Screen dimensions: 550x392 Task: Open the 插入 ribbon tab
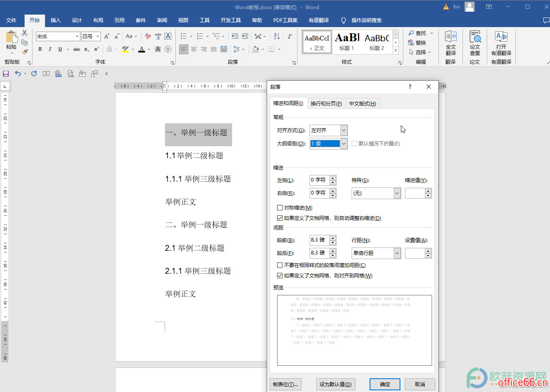pos(55,20)
